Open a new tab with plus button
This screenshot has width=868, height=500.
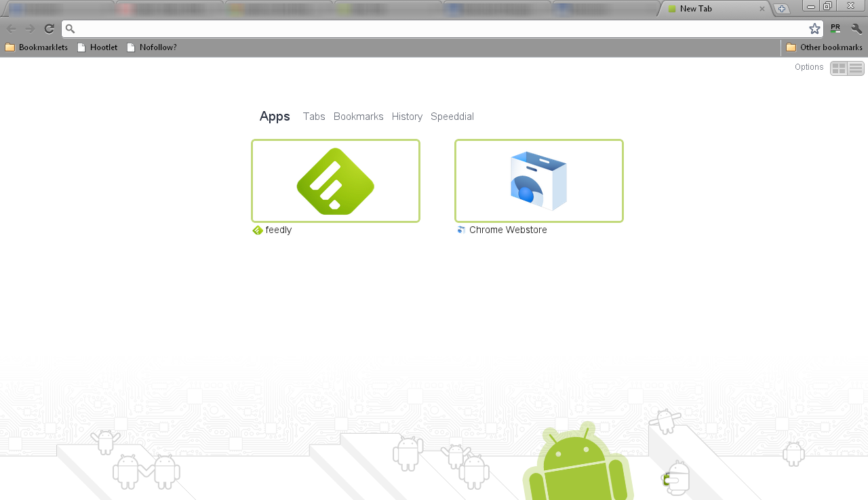point(782,9)
